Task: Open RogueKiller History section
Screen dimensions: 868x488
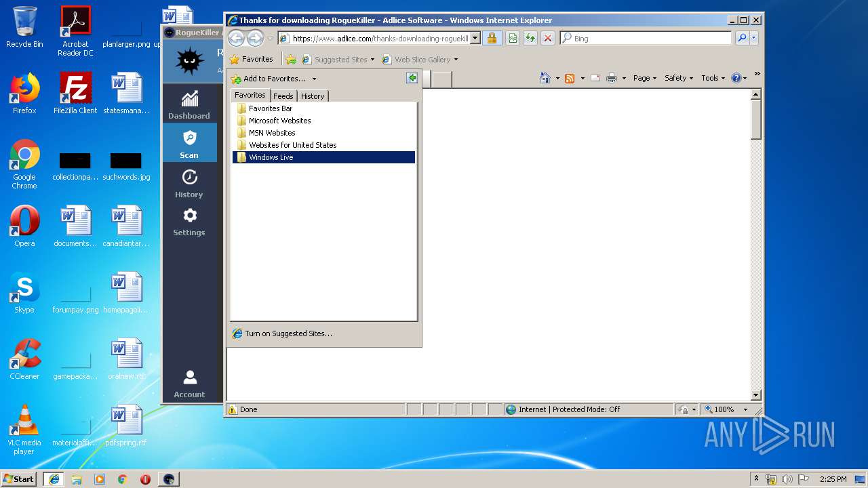Action: (x=189, y=183)
